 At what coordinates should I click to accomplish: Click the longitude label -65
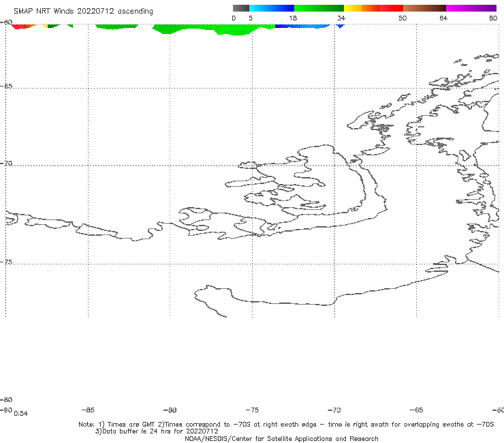click(x=417, y=410)
